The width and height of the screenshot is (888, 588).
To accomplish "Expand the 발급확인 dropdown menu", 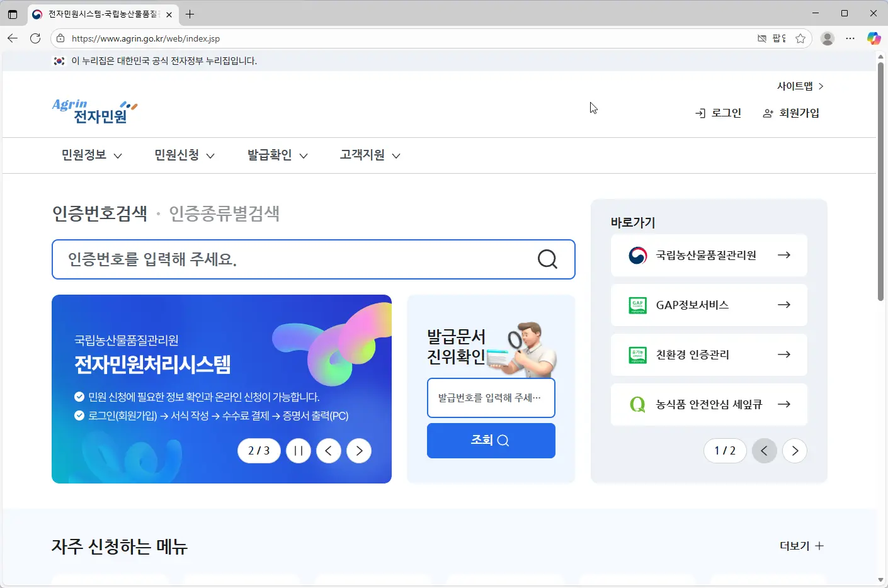I will [276, 155].
